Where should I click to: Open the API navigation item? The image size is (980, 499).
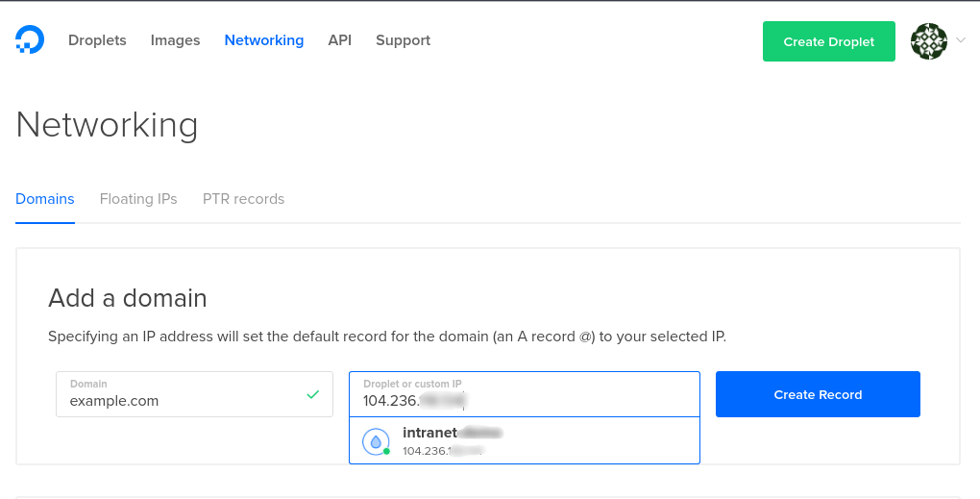339,40
